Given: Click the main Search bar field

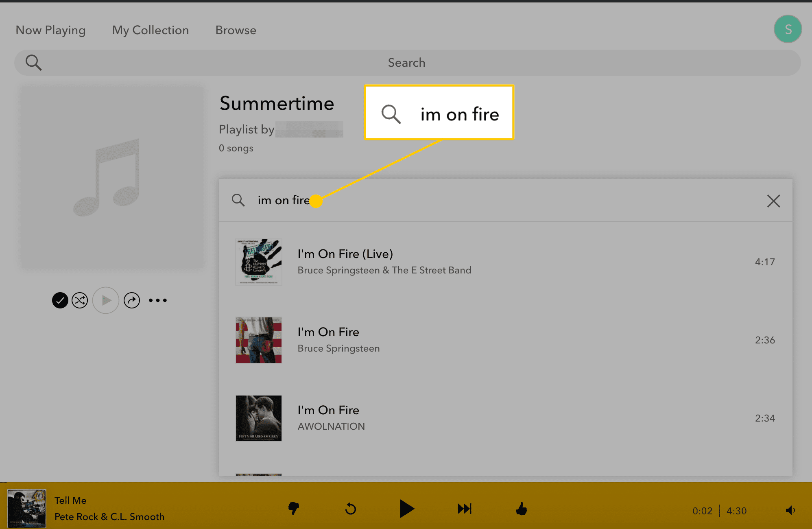Looking at the screenshot, I should (x=407, y=63).
